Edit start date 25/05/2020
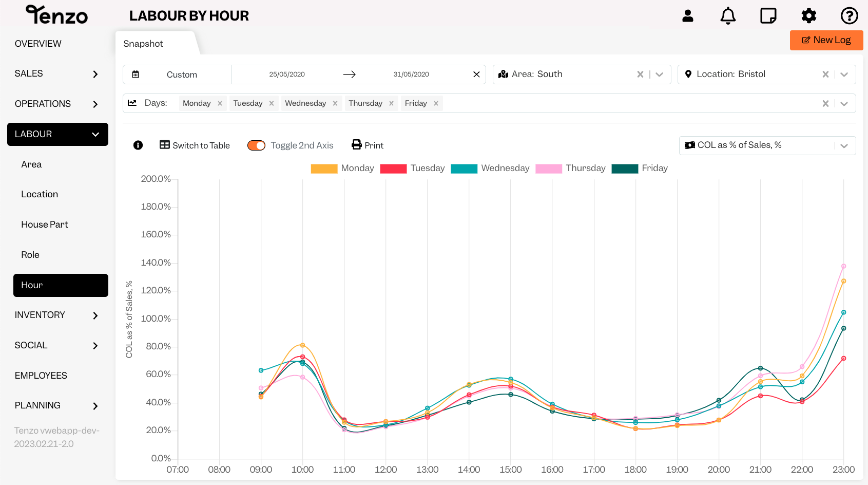The height and width of the screenshot is (485, 868). (x=287, y=74)
